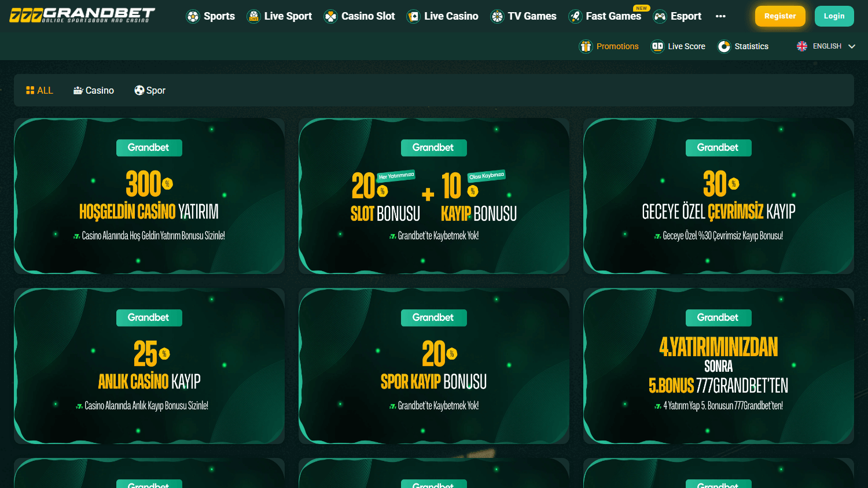Screen dimensions: 868x488
Task: Open the Live Score icon
Action: [658, 46]
